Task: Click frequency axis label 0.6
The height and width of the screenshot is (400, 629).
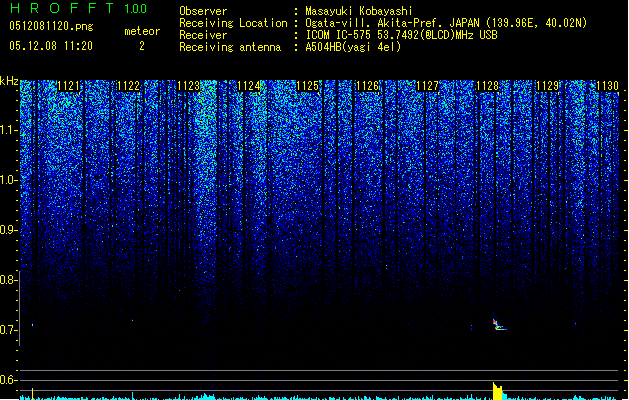Action: click(x=9, y=380)
